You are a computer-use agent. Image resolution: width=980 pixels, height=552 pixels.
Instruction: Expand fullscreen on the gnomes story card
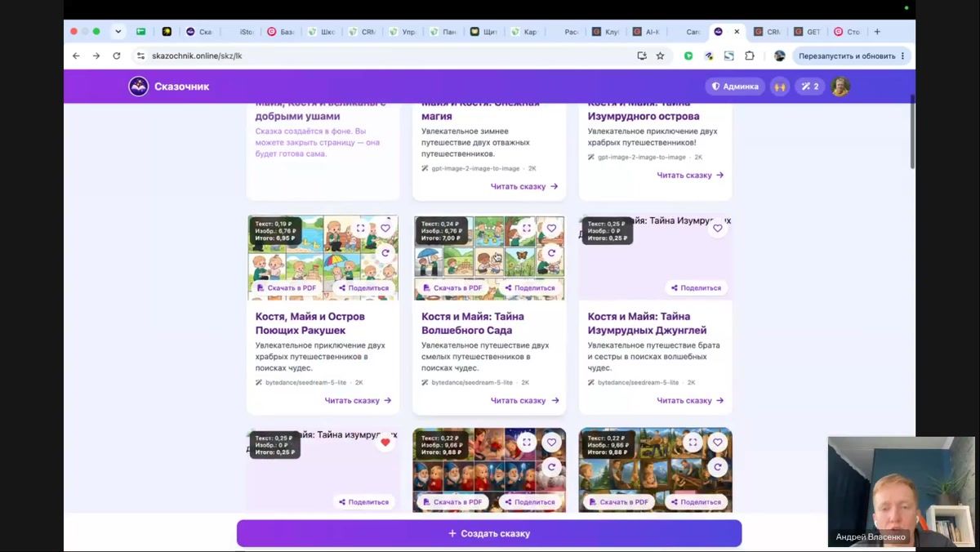tap(527, 443)
